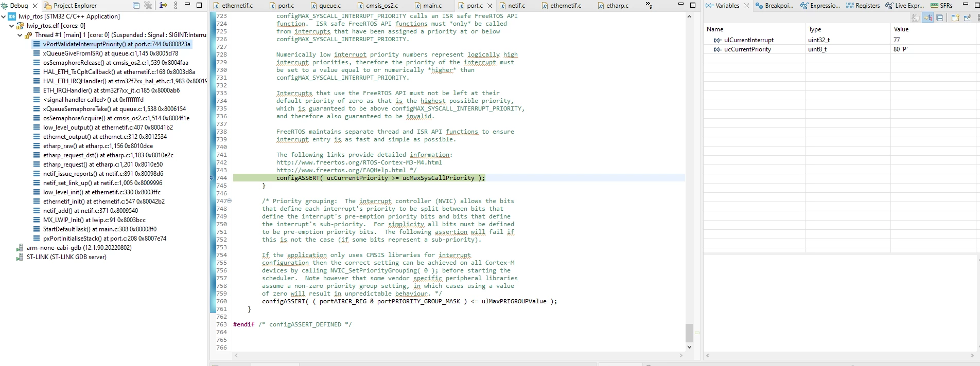Select the low_level_output stack frame

coord(103,127)
